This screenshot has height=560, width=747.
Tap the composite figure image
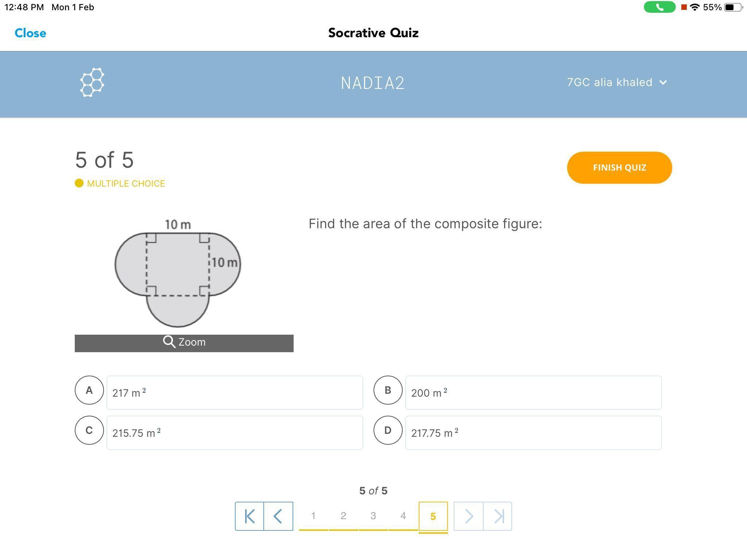178,273
